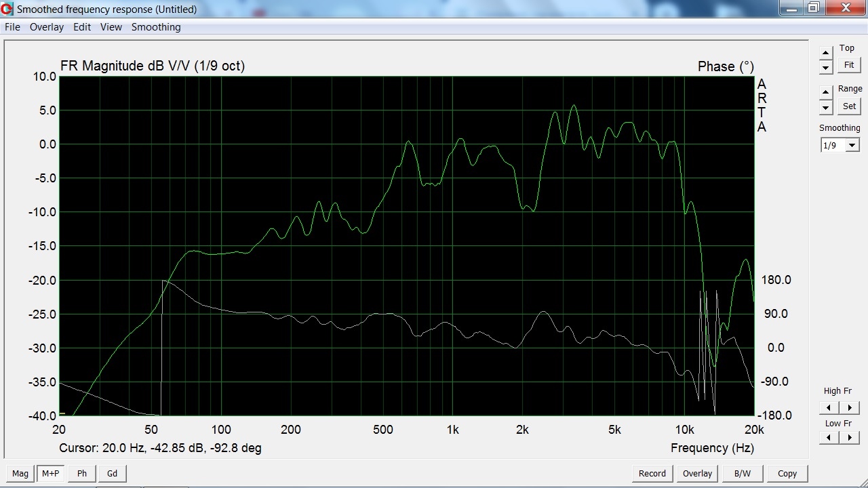Click the cursor readout text at 20.0 Hz
The width and height of the screenshot is (868, 488).
click(x=160, y=448)
